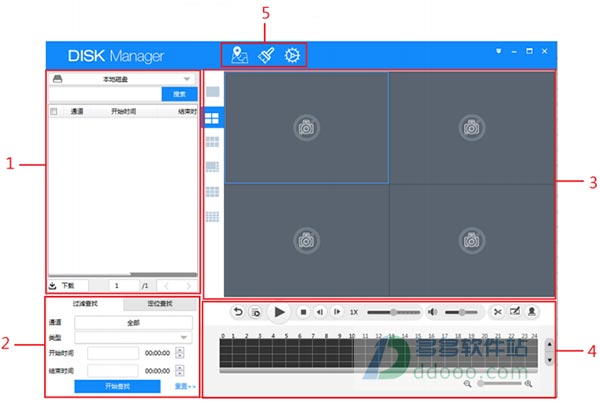This screenshot has height=409, width=600.
Task: Adjust the volume slider
Action: (461, 312)
